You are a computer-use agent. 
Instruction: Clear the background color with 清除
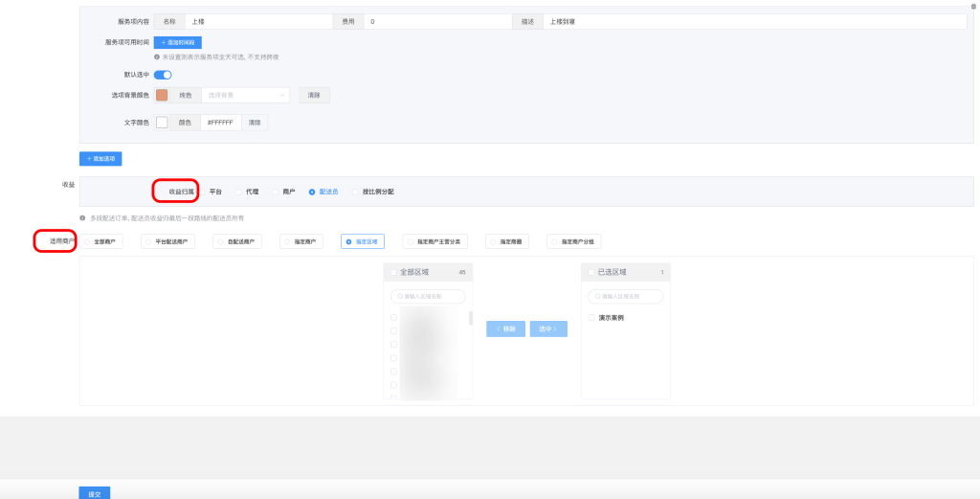click(314, 95)
